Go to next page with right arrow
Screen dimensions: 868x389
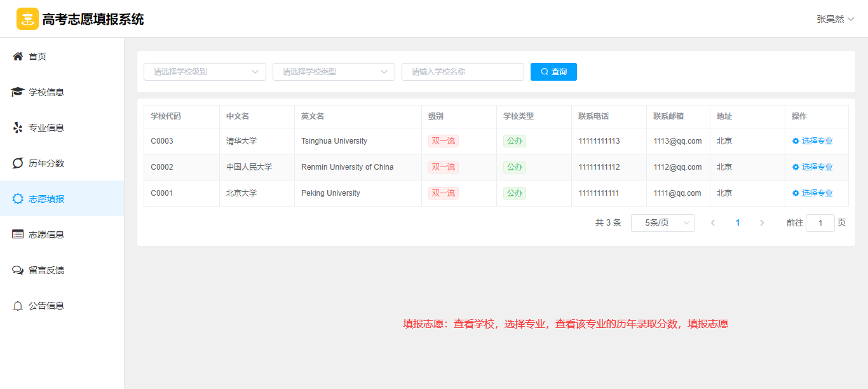pos(762,223)
